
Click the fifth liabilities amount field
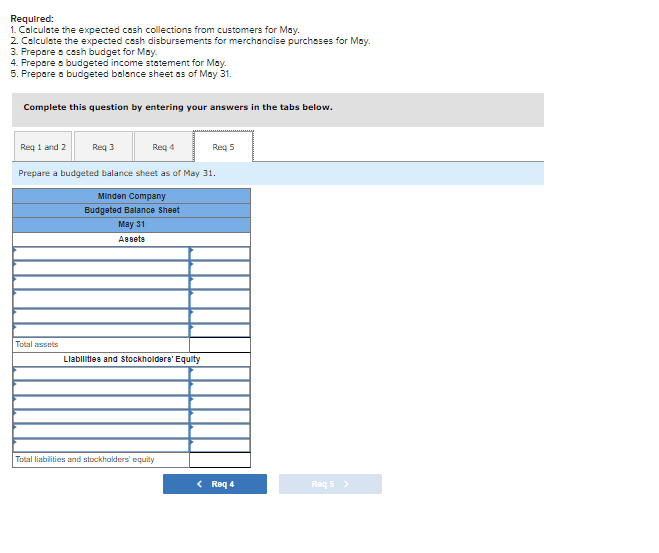[x=220, y=431]
